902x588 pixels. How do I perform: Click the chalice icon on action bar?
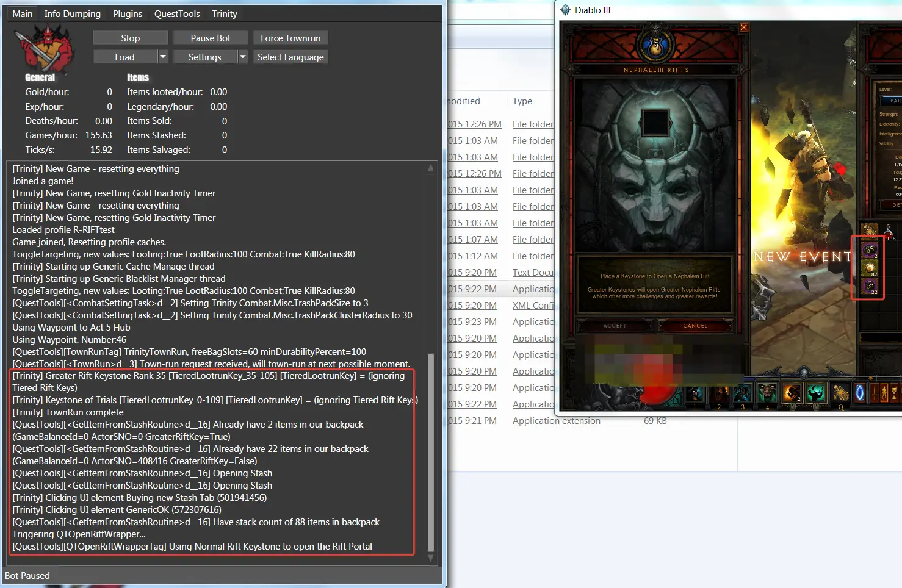pyautogui.click(x=895, y=393)
